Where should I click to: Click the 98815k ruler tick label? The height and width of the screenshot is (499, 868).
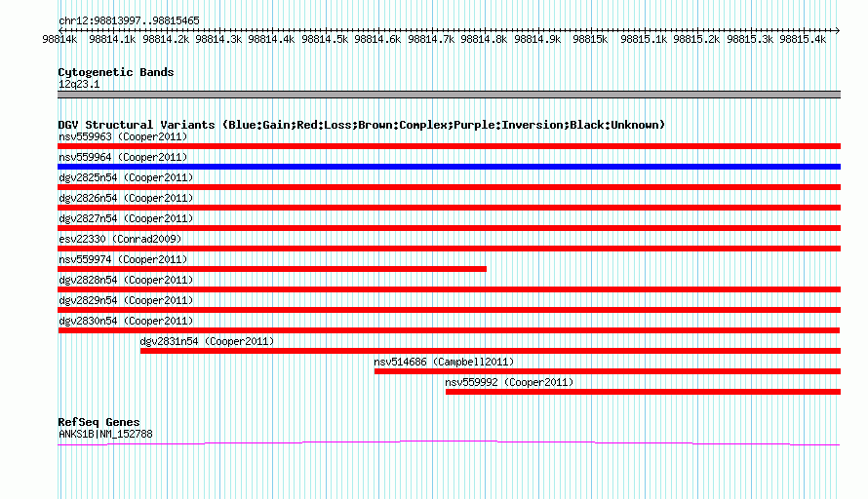[x=590, y=40]
